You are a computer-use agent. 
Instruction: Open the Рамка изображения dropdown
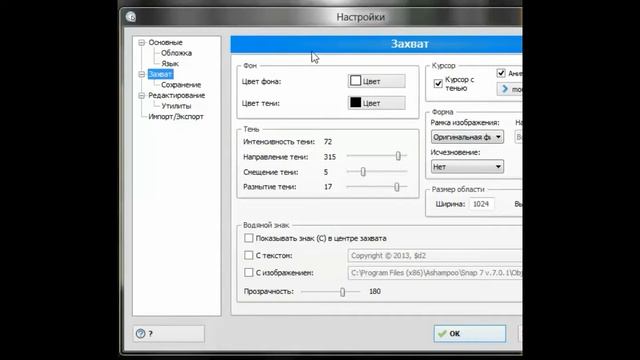(x=467, y=137)
